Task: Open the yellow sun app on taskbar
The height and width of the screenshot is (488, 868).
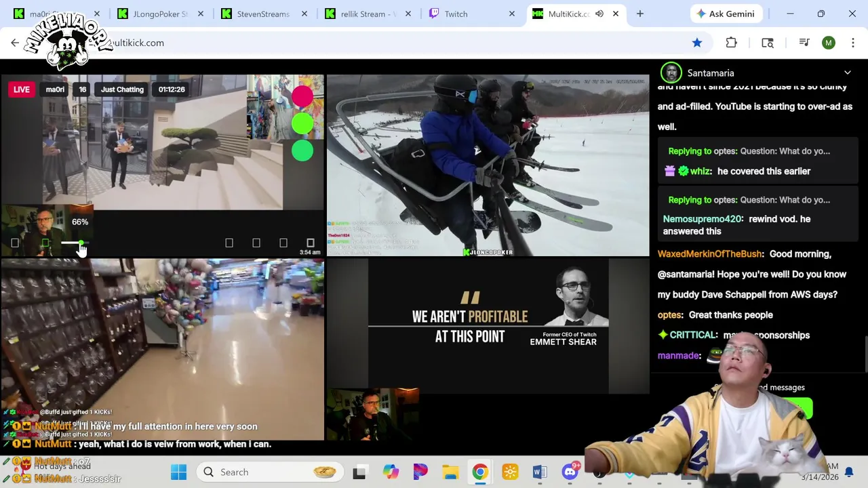Action: pyautogui.click(x=510, y=472)
